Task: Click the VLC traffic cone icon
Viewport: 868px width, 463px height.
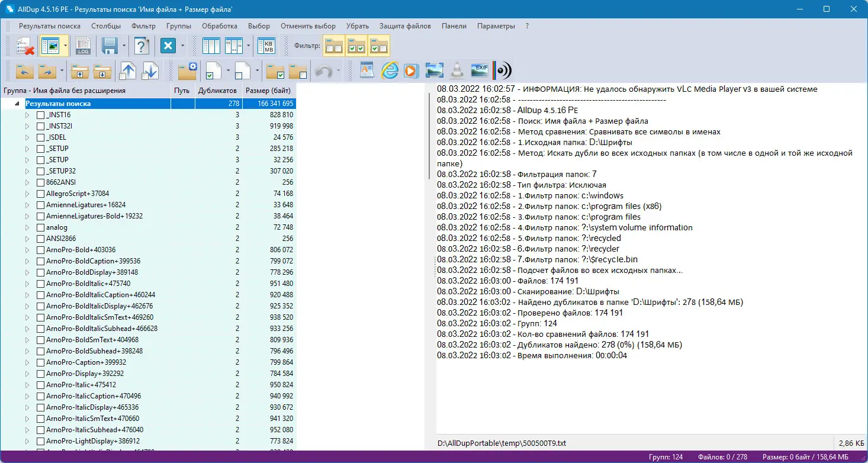Action: click(456, 70)
